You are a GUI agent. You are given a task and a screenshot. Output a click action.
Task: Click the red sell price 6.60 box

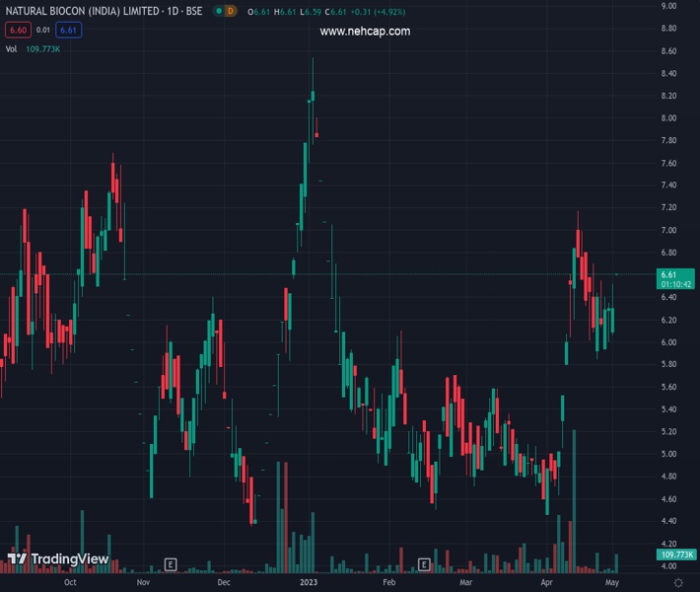pyautogui.click(x=17, y=30)
